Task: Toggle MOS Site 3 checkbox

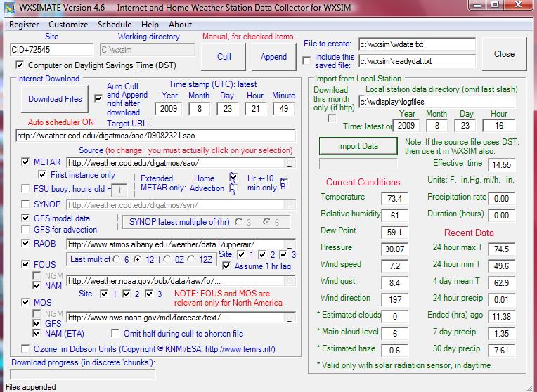Action: click(149, 294)
